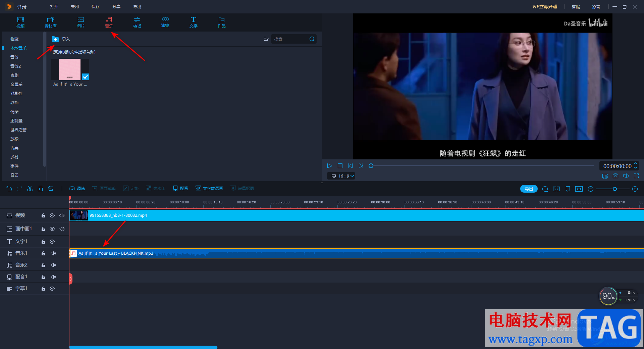644x349 pixels.
Task: Mute the 音乐1 track
Action: 53,253
